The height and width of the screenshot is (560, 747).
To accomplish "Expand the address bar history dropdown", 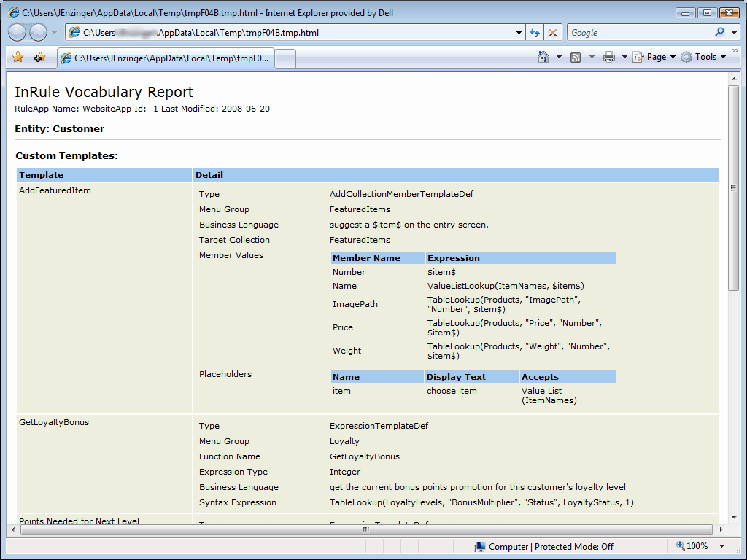I will click(x=519, y=33).
